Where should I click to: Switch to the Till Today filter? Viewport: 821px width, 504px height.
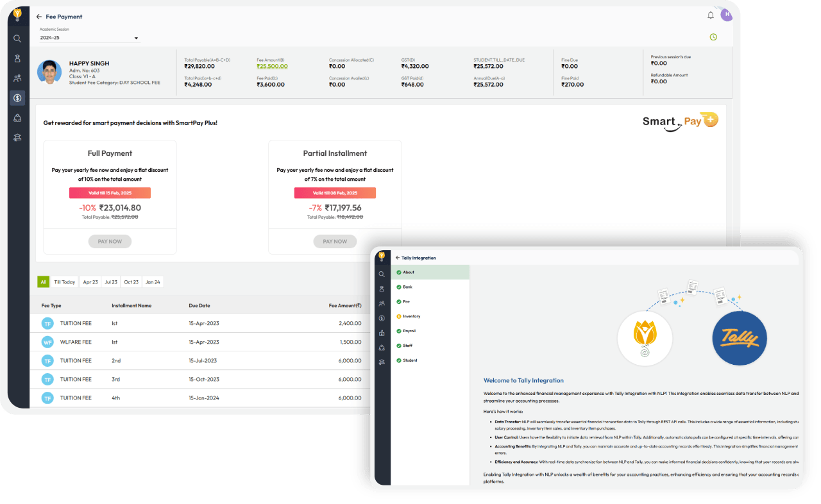click(64, 281)
